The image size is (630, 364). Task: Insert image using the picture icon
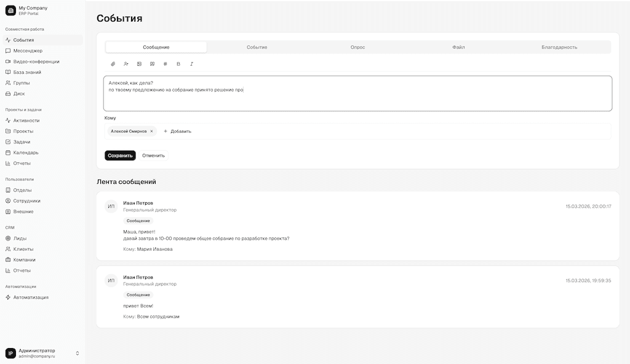[x=139, y=64]
